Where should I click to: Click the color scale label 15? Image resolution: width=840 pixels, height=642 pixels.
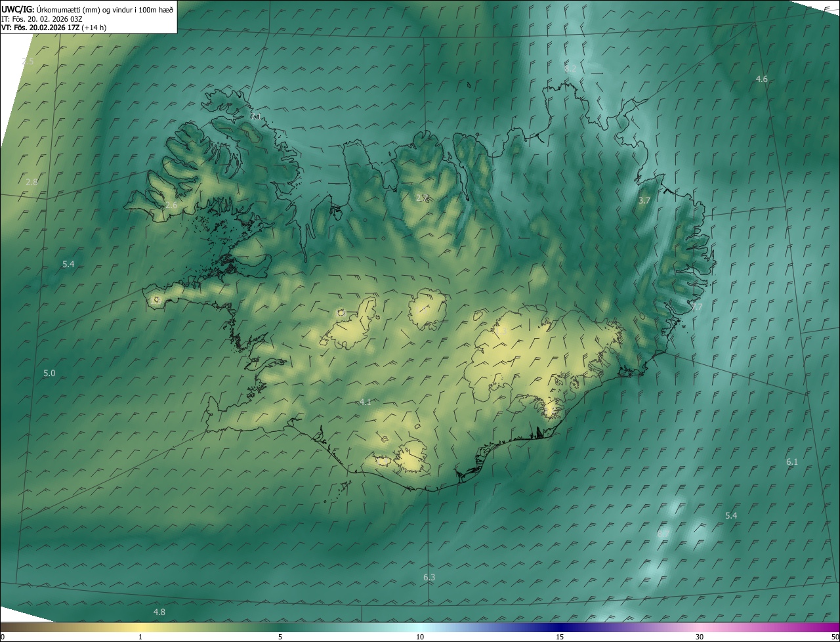pyautogui.click(x=560, y=637)
